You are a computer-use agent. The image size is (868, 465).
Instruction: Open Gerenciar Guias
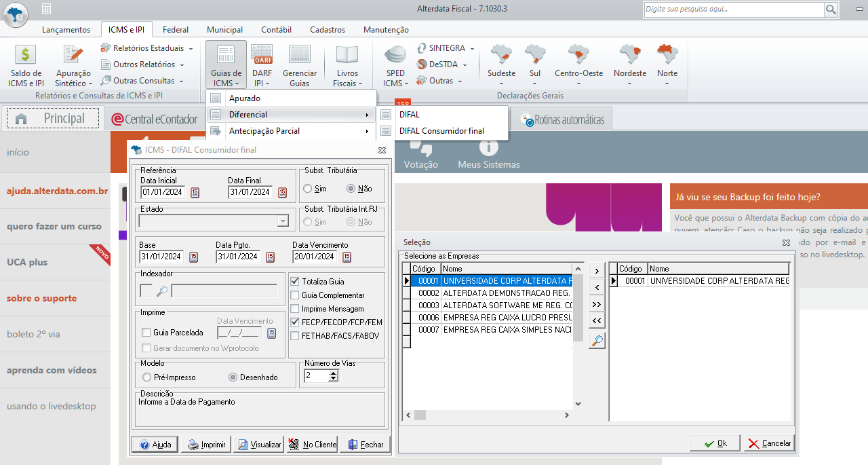[299, 66]
